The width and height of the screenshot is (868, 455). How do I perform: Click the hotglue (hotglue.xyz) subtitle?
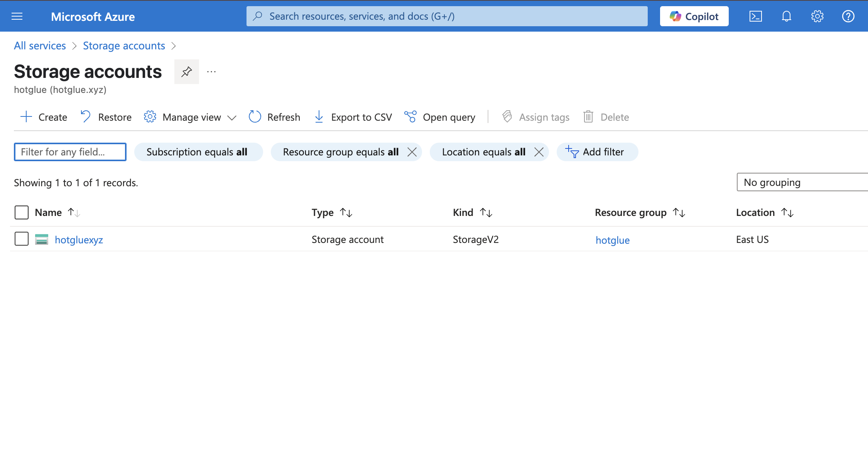tap(60, 89)
